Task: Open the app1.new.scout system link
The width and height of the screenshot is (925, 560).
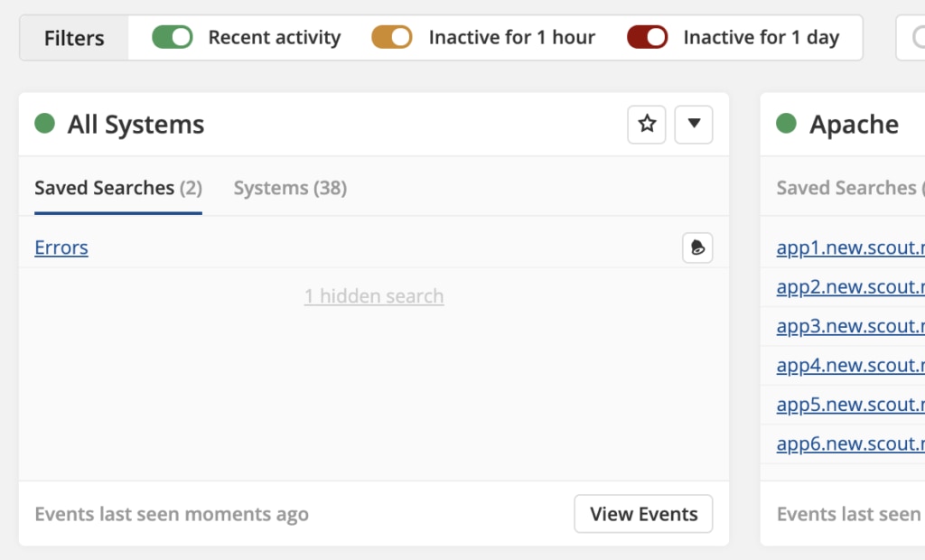Action: pyautogui.click(x=851, y=247)
